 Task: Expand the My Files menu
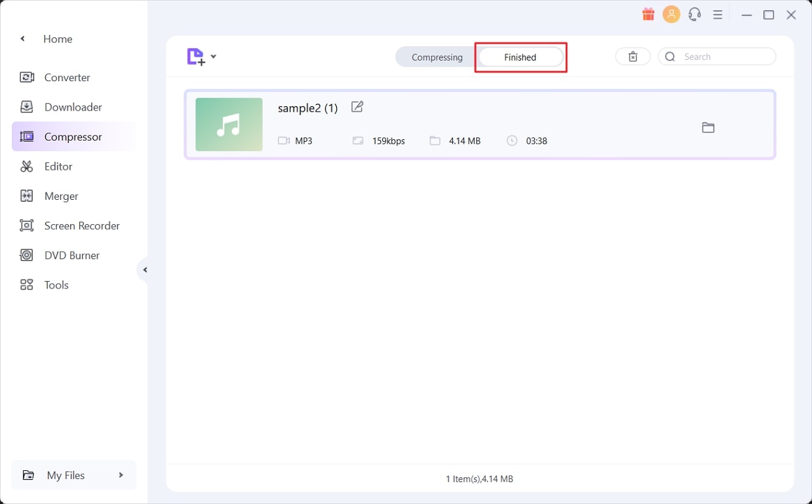[74, 475]
